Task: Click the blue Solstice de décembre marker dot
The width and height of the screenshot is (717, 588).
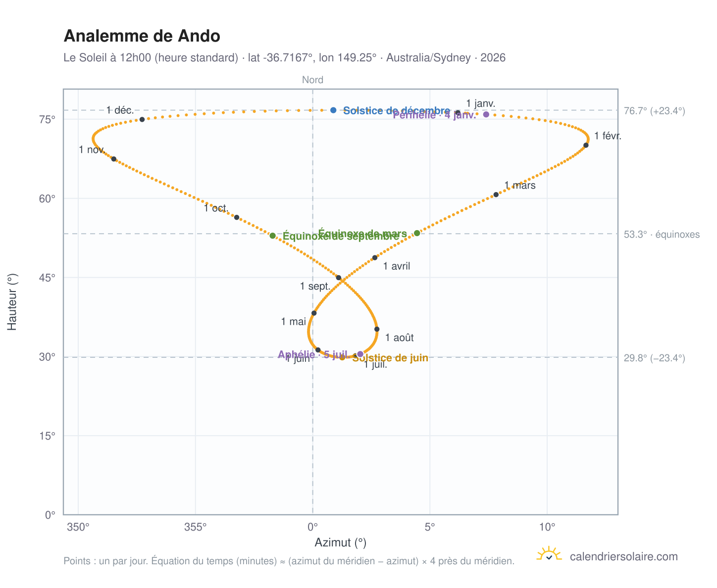Action: 333,110
